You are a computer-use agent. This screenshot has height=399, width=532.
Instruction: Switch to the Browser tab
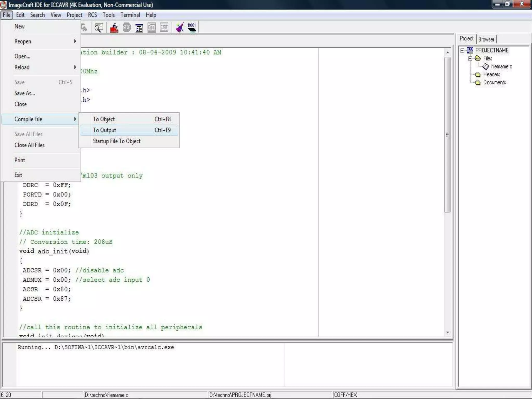(486, 39)
